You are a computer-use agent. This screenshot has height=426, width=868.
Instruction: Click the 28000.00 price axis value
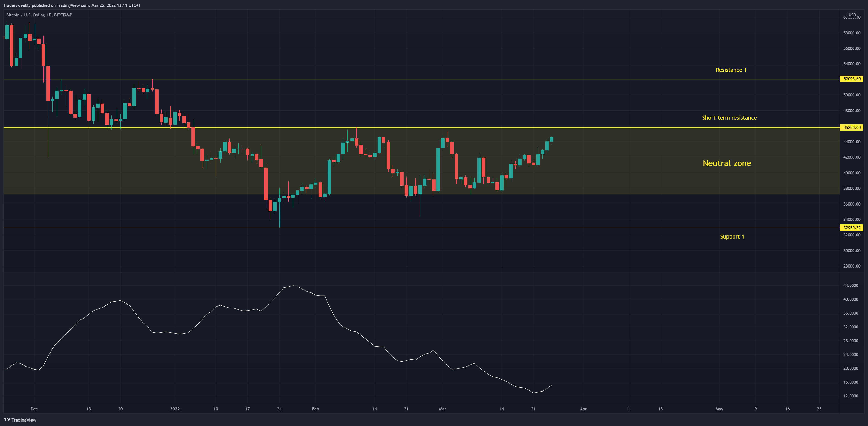[x=852, y=266]
